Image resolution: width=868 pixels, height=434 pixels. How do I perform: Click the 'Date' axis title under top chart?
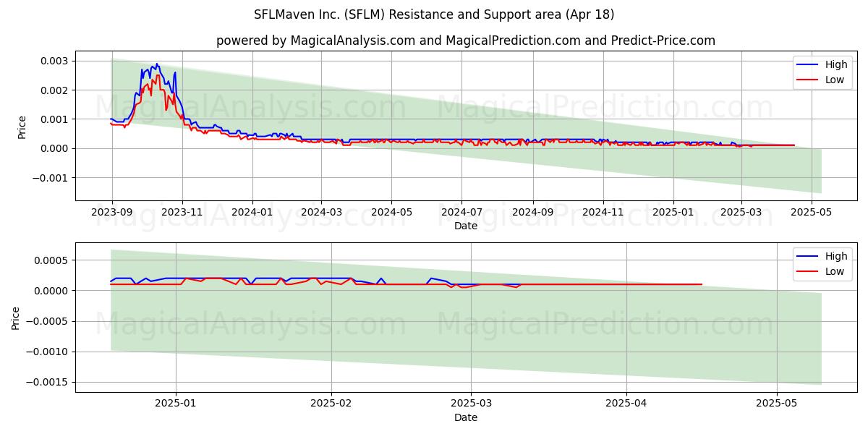(x=466, y=226)
